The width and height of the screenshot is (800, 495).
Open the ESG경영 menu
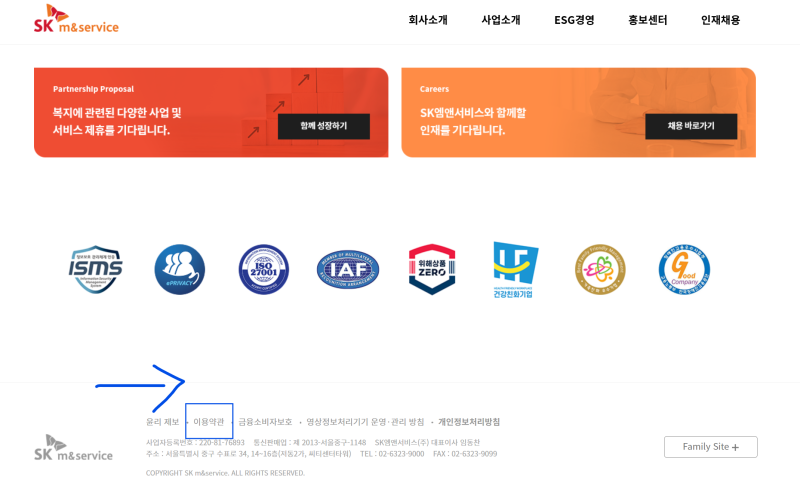pyautogui.click(x=574, y=20)
